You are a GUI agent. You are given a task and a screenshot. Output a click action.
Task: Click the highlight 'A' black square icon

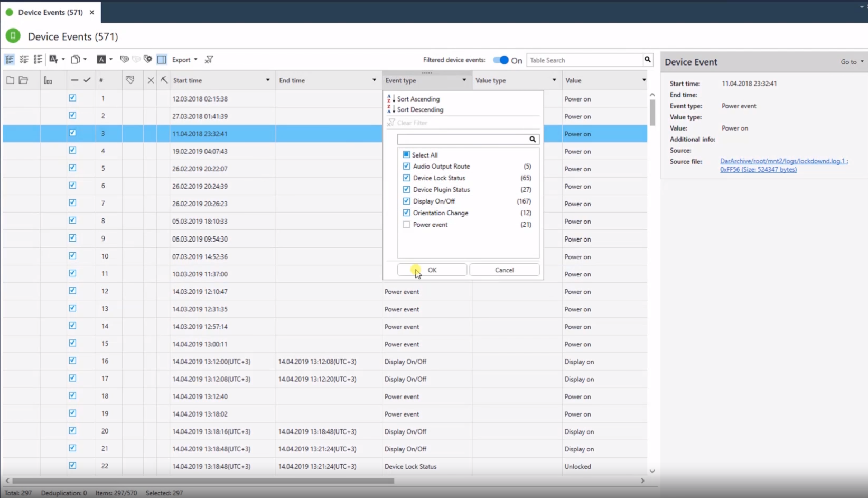tap(101, 60)
